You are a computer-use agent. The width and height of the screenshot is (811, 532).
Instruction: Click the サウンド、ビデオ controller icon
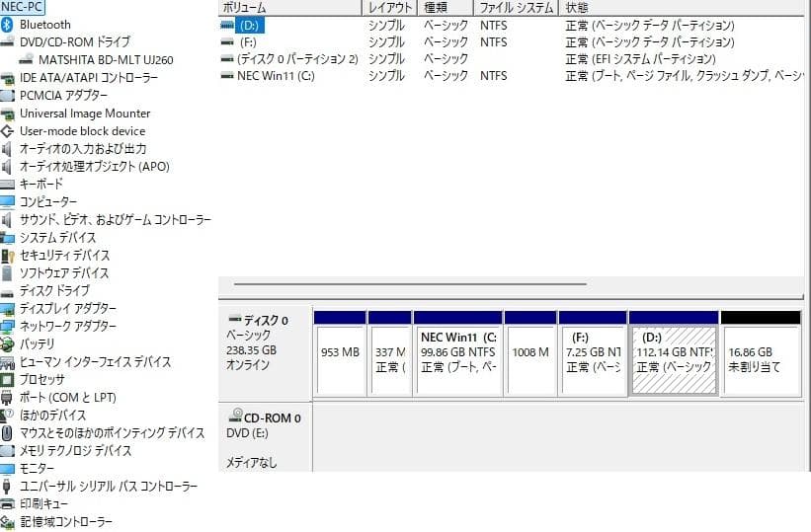click(6, 220)
